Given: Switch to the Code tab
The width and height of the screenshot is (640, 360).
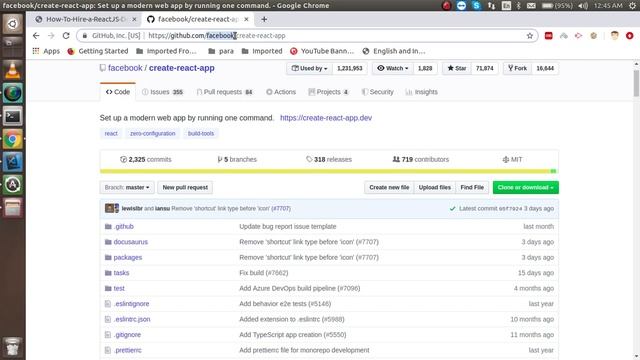Looking at the screenshot, I should [x=118, y=92].
